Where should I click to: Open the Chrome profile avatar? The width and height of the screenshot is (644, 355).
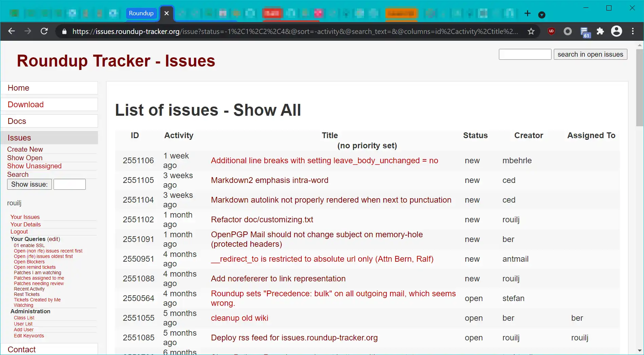(x=617, y=31)
